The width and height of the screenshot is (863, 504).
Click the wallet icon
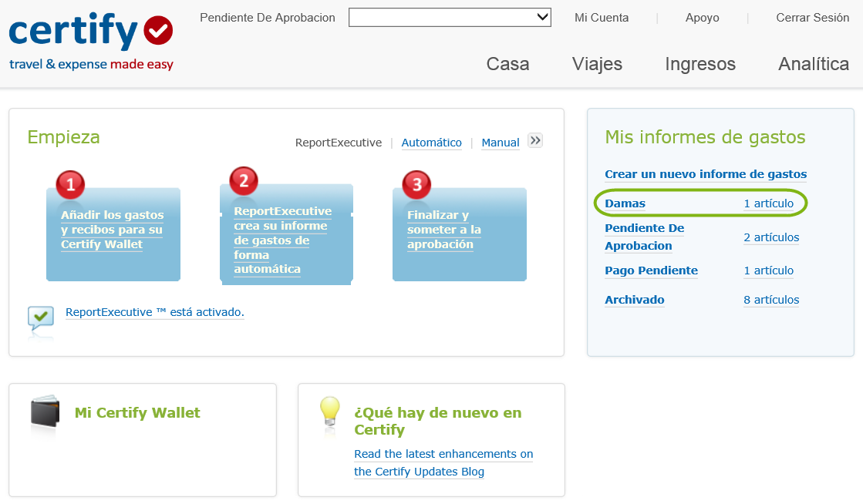[x=45, y=412]
